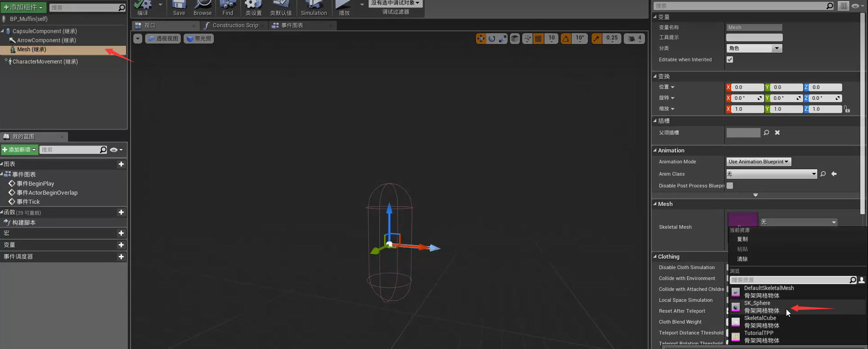Image resolution: width=868 pixels, height=349 pixels.
Task: Switch to the rotate gizmo tool
Action: pos(492,39)
